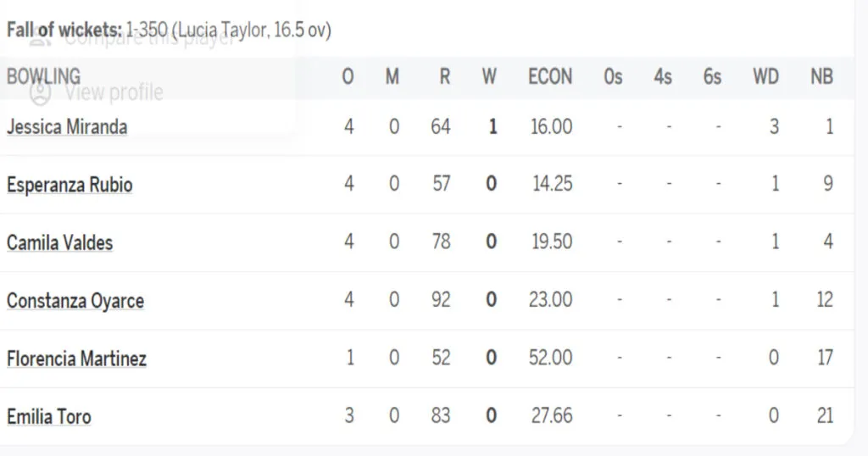Click Florencia Martinez's economy 52.00
This screenshot has height=456, width=868.
550,358
